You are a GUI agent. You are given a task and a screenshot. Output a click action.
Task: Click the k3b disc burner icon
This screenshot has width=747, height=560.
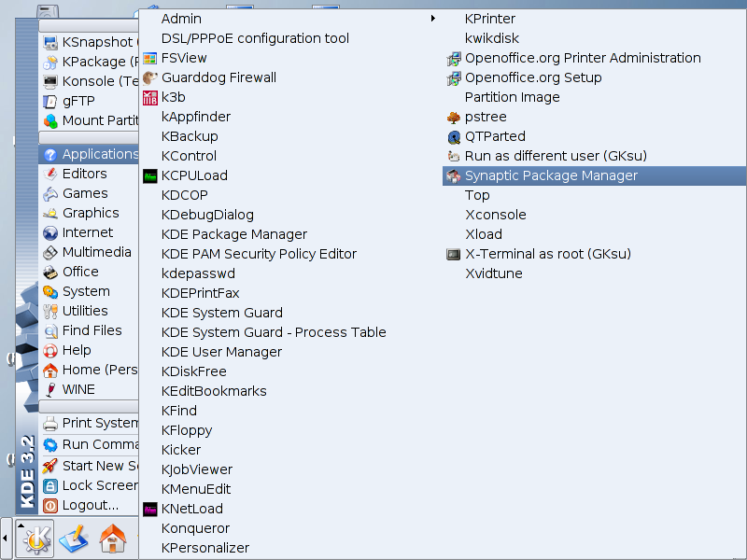click(149, 97)
